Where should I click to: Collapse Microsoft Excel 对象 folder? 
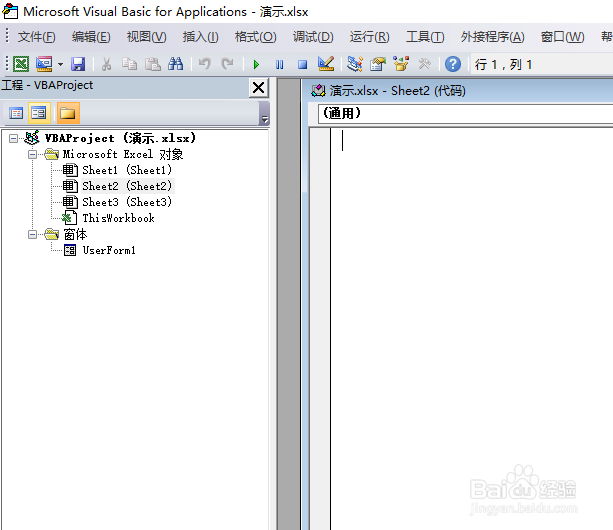coord(33,154)
